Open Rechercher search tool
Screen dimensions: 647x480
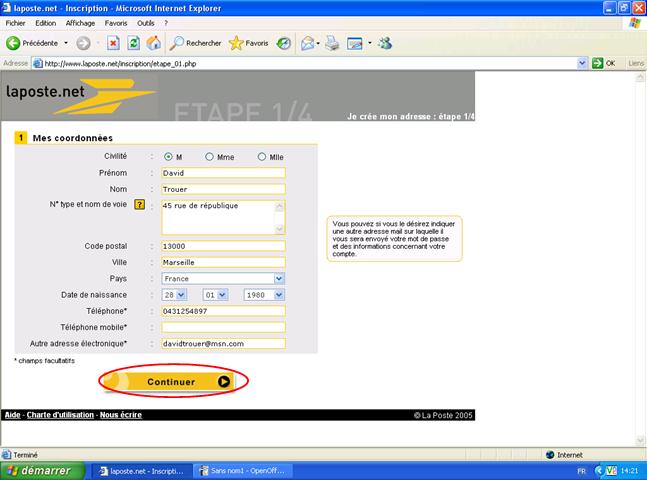click(196, 43)
